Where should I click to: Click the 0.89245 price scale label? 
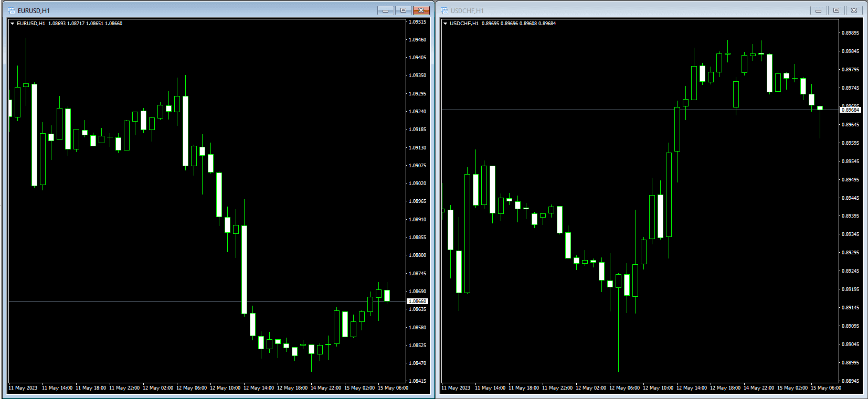851,271
